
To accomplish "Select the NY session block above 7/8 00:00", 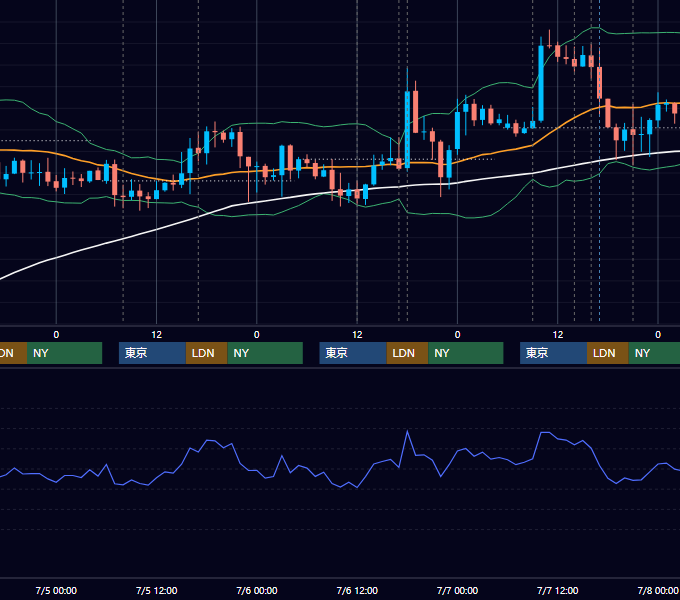I will (654, 353).
